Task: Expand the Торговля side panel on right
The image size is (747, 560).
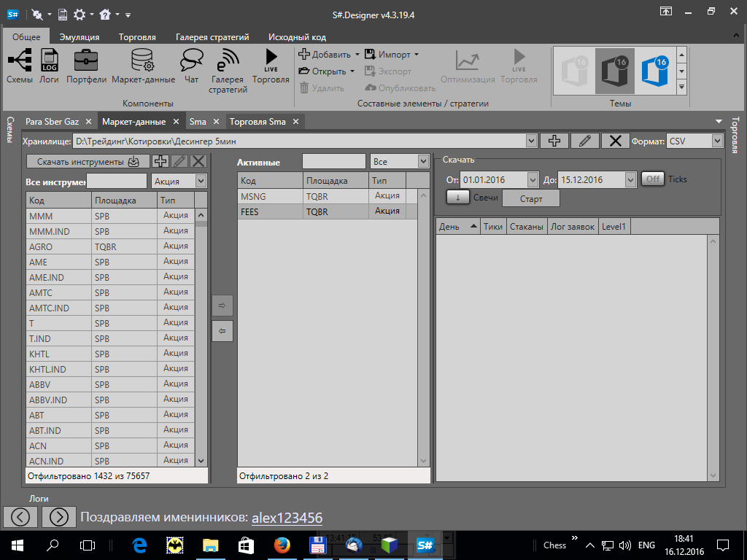Action: tap(735, 135)
